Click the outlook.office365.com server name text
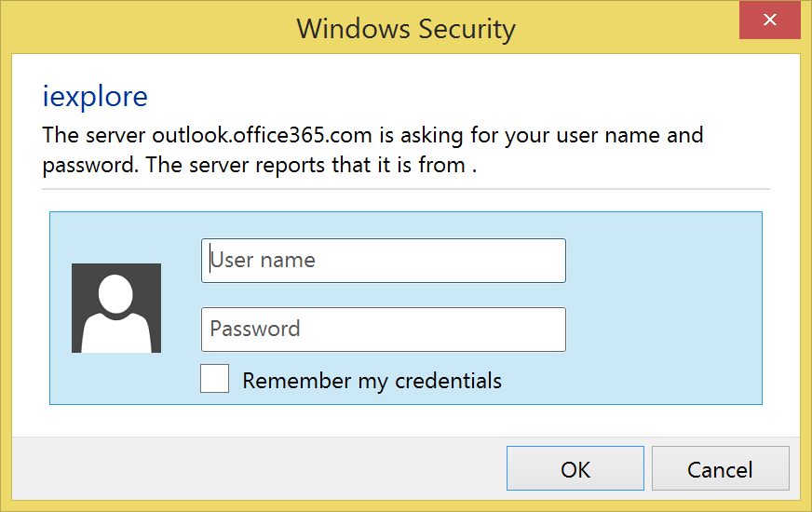Screen dimensions: 812x512 coord(263,135)
